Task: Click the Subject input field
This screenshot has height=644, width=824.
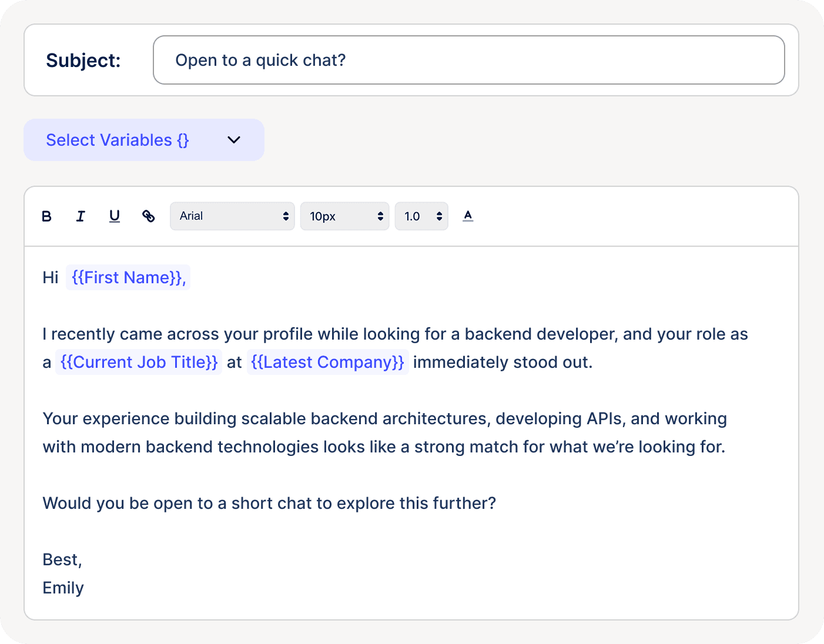Action: click(468, 60)
